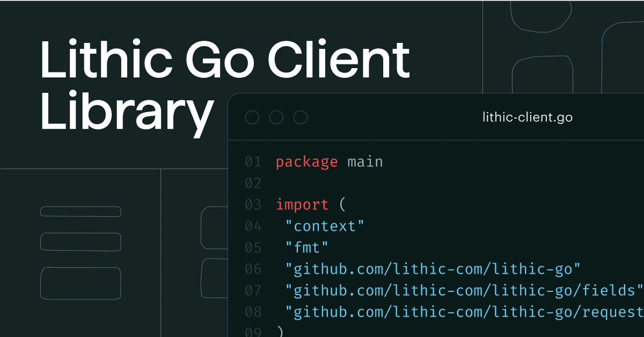Click the yellow minimize circle icon

(x=276, y=117)
